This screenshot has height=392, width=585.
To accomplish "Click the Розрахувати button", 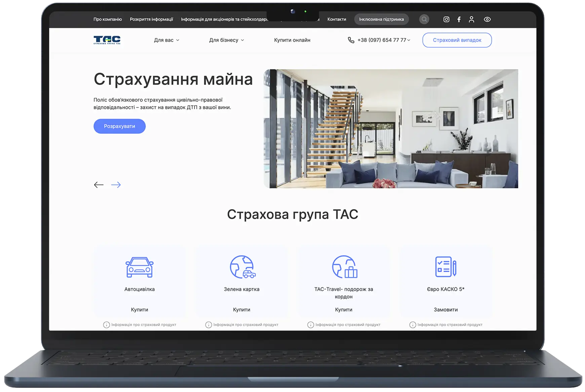I will (119, 126).
